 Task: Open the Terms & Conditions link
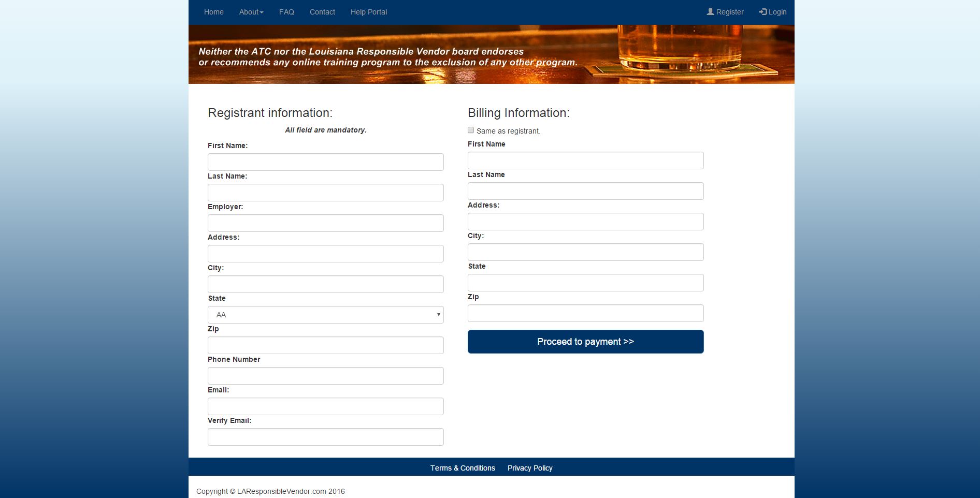[463, 468]
